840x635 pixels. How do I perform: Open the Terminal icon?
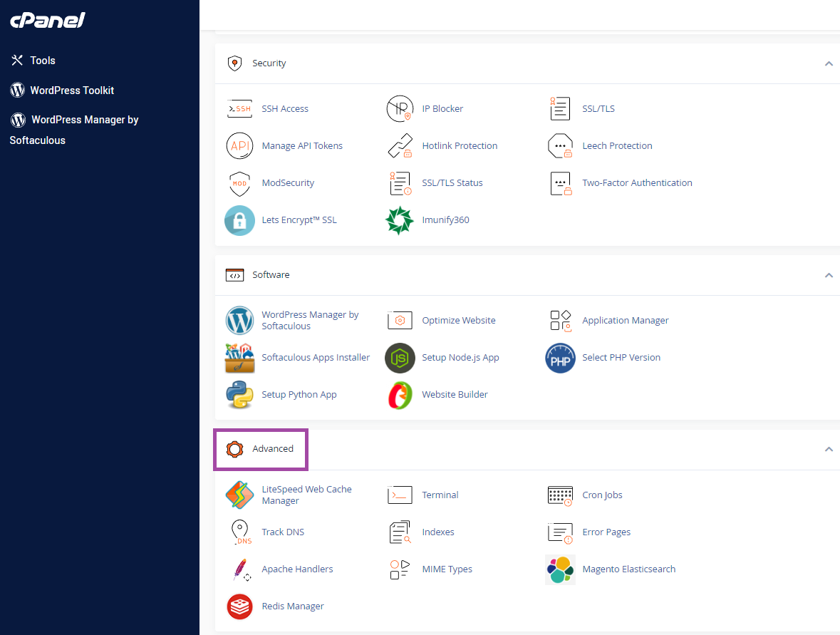tap(400, 495)
